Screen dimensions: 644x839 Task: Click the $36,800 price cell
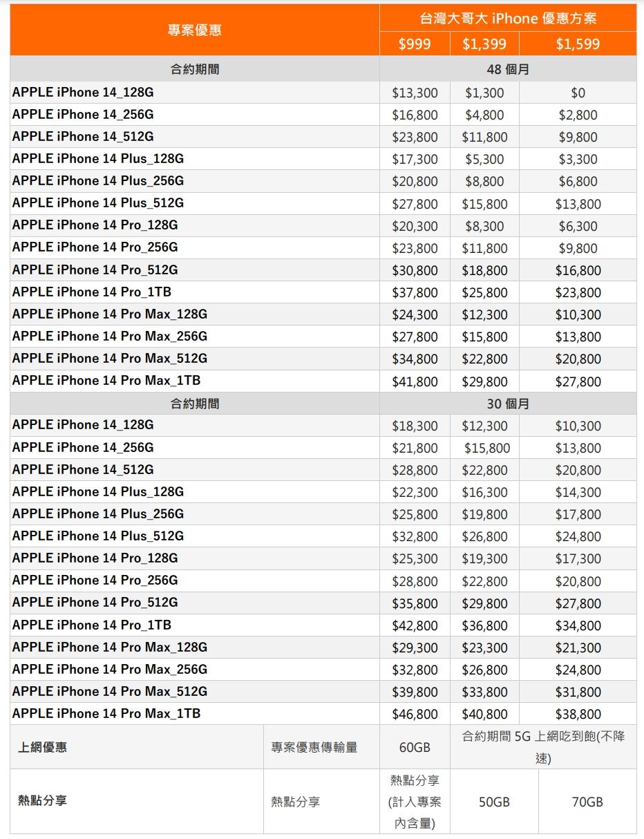click(484, 625)
